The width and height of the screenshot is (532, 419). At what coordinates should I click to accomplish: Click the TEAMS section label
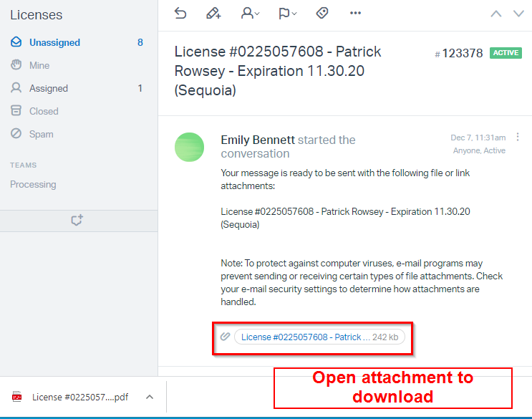tap(23, 165)
